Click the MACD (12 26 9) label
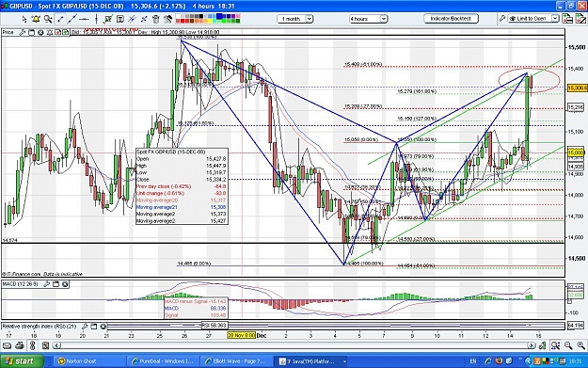 coord(21,284)
